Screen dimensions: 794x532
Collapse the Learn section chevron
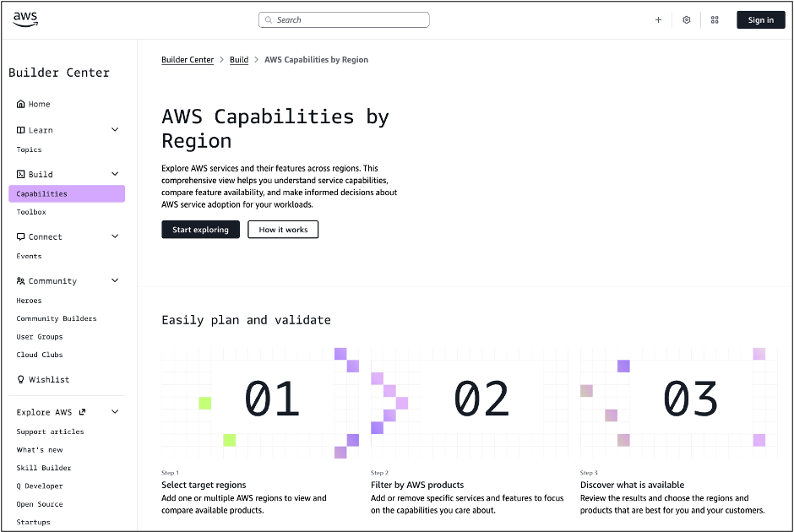(115, 130)
